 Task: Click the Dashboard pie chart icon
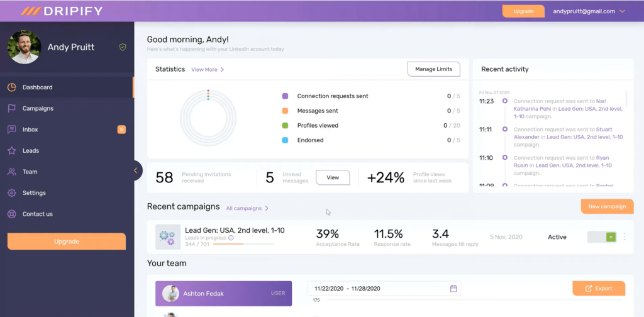[x=11, y=87]
